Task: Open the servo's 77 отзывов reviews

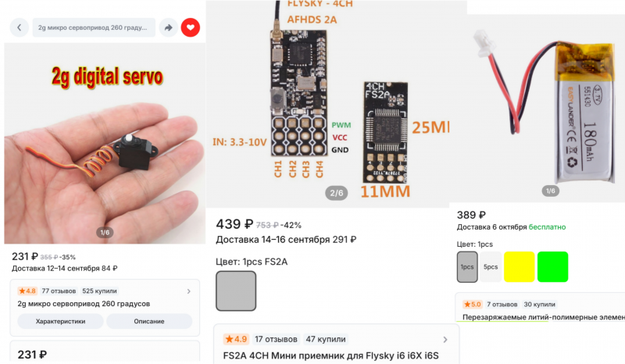Action: pos(59,291)
